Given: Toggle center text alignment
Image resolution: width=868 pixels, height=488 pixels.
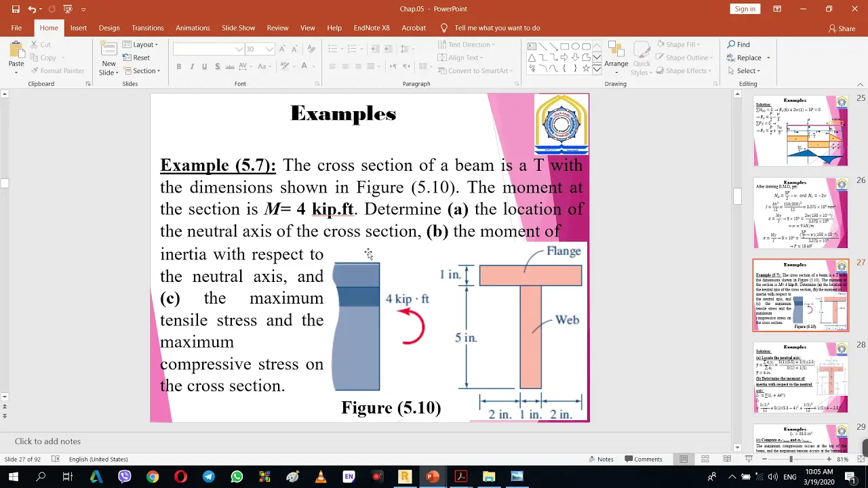Looking at the screenshot, I should pos(345,66).
